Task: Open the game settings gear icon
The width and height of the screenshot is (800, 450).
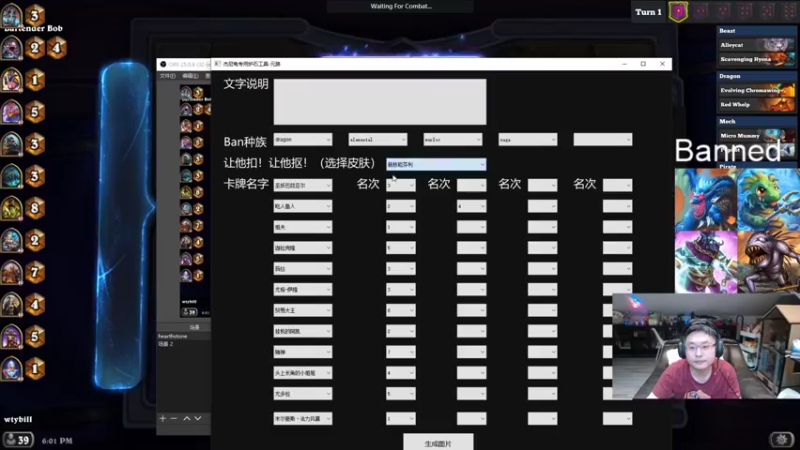Action: point(781,439)
